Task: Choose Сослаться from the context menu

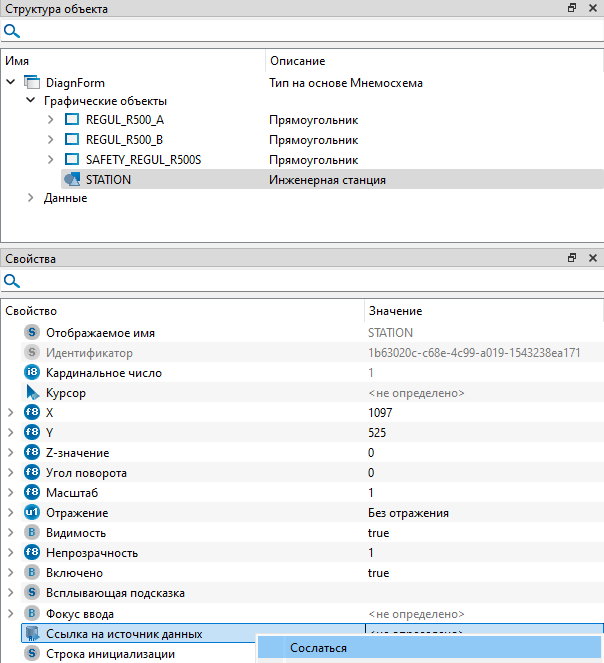Action: coord(318,648)
